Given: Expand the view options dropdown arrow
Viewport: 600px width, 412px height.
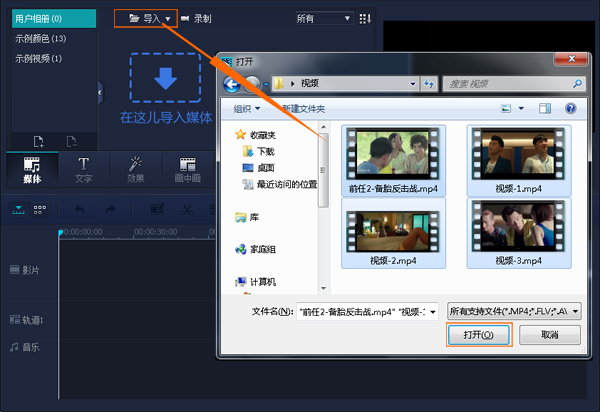Looking at the screenshot, I should 521,109.
